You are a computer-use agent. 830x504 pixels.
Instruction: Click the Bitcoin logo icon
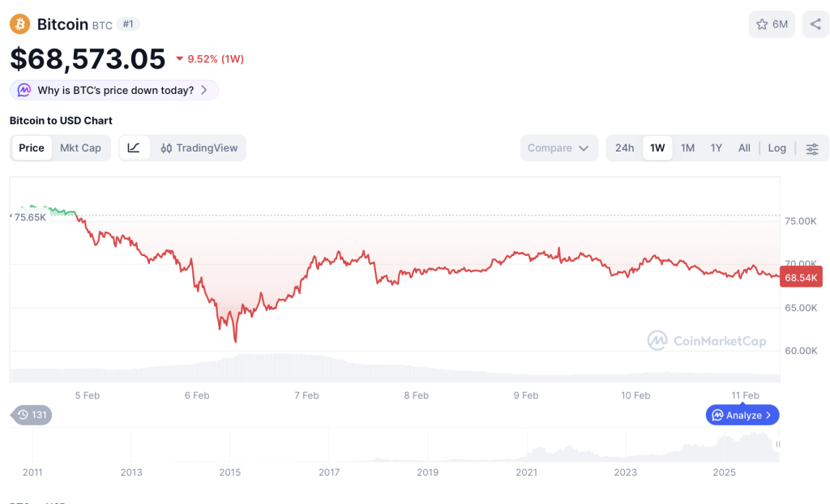(x=20, y=24)
